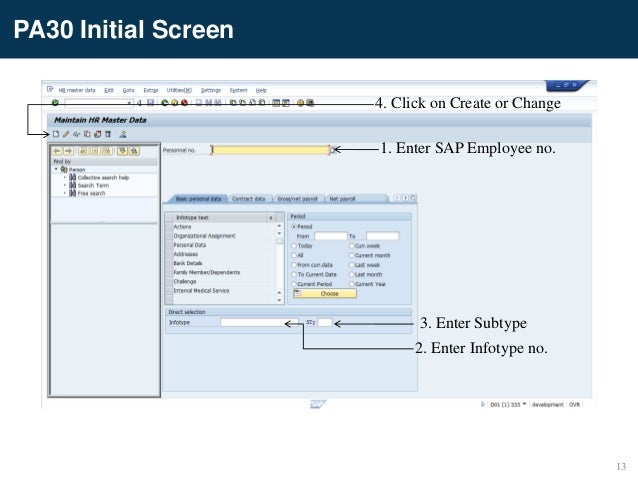The image size is (638, 479).
Task: Select the All radio button
Action: point(293,255)
